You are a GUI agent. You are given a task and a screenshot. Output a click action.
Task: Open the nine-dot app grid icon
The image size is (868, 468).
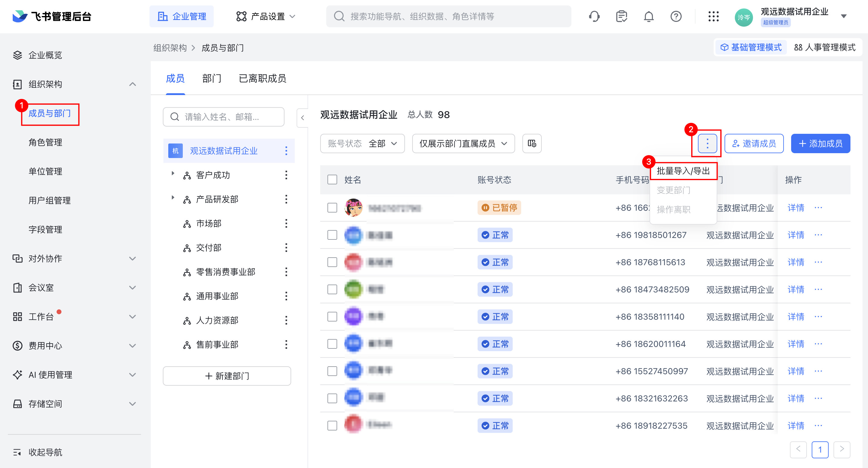point(713,16)
